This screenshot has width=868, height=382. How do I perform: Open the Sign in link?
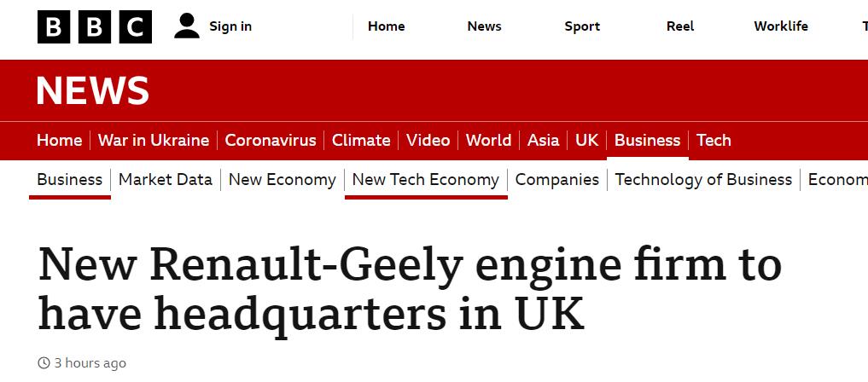230,26
